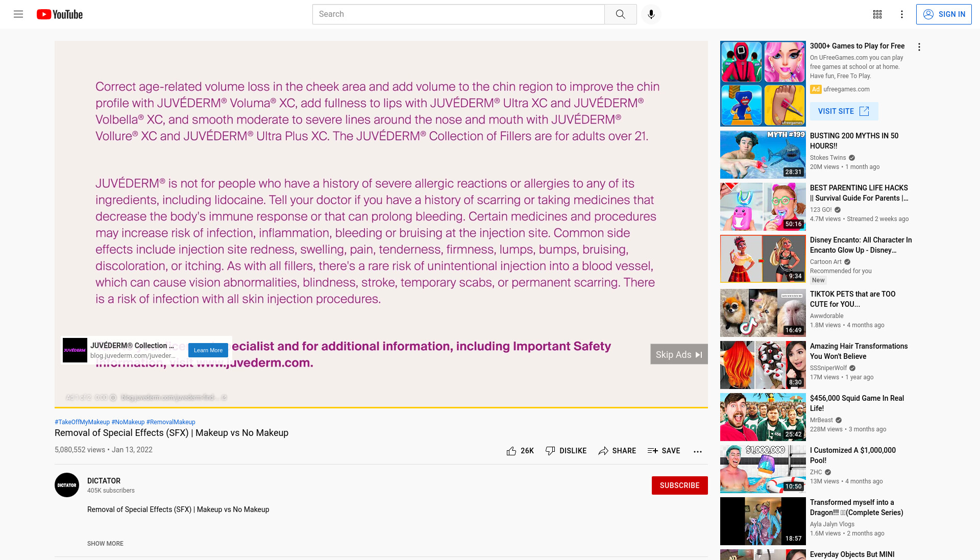Image resolution: width=980 pixels, height=560 pixels.
Task: Open BEST PARENTING LIFE HACKS video title
Action: point(859,193)
